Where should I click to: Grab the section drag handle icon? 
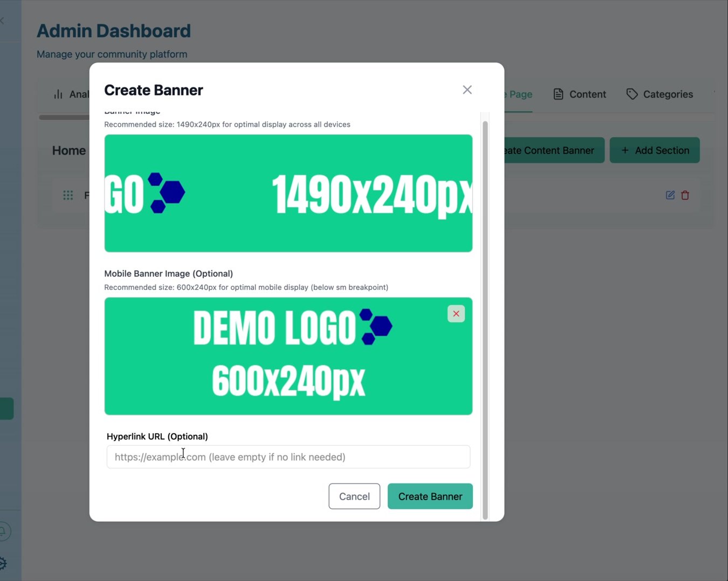pyautogui.click(x=68, y=195)
